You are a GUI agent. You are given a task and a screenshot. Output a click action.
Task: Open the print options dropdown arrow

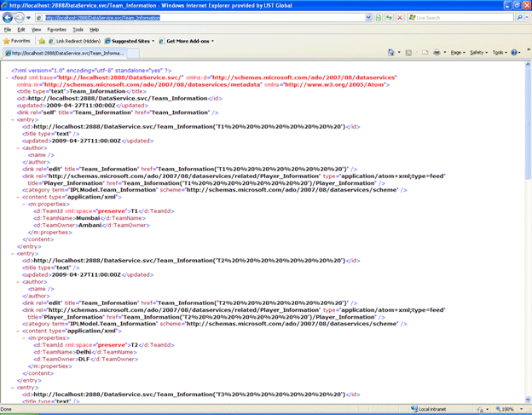click(x=445, y=53)
